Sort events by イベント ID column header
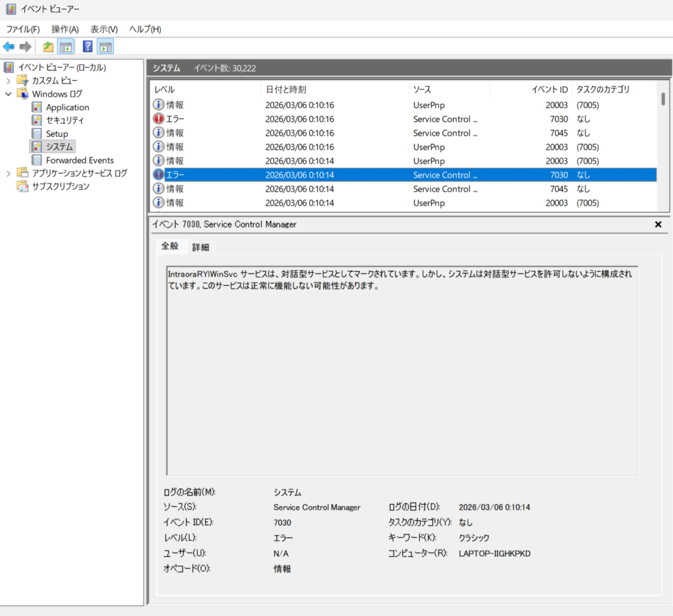 (549, 89)
